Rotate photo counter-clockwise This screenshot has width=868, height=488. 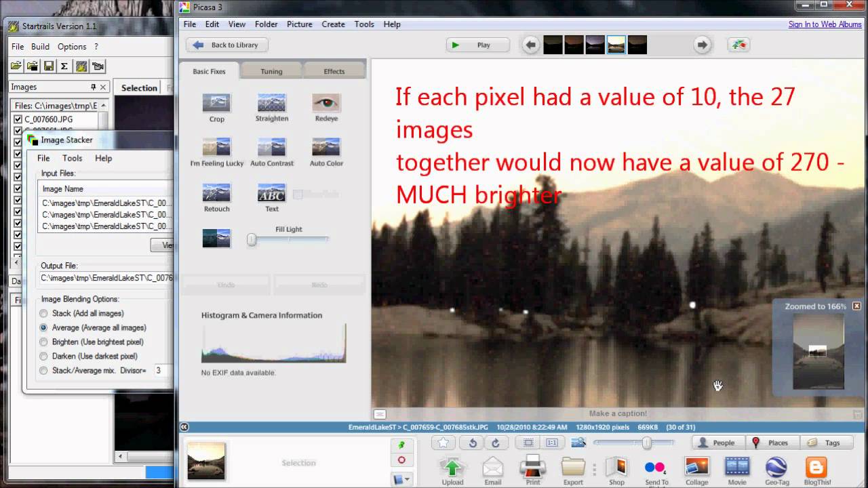pos(473,443)
